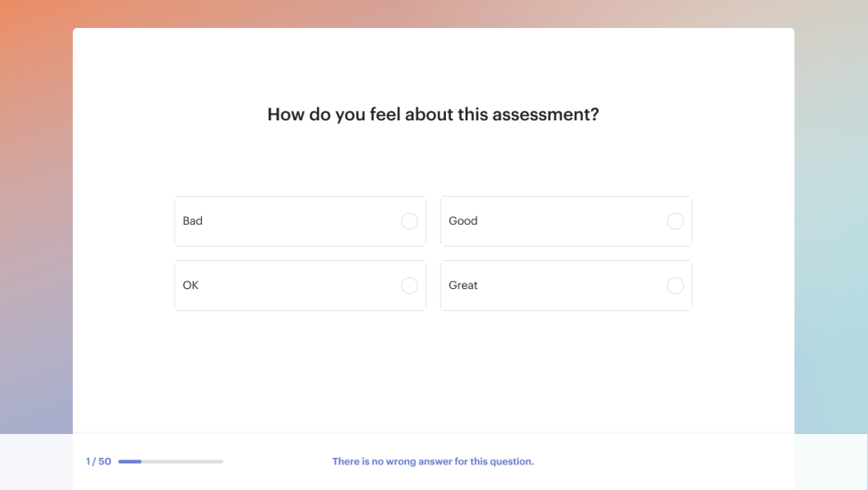The width and height of the screenshot is (868, 490).
Task: Click the word "assessment" in the heading
Action: click(x=549, y=114)
